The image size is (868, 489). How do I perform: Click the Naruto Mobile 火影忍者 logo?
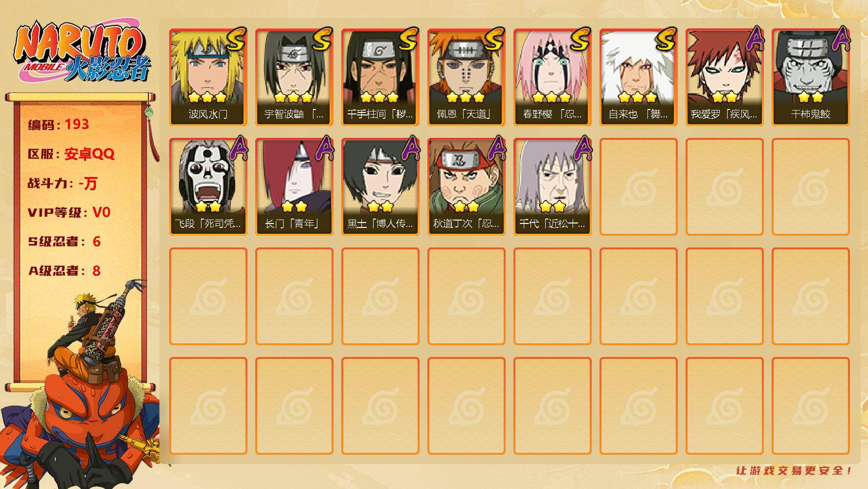point(82,53)
